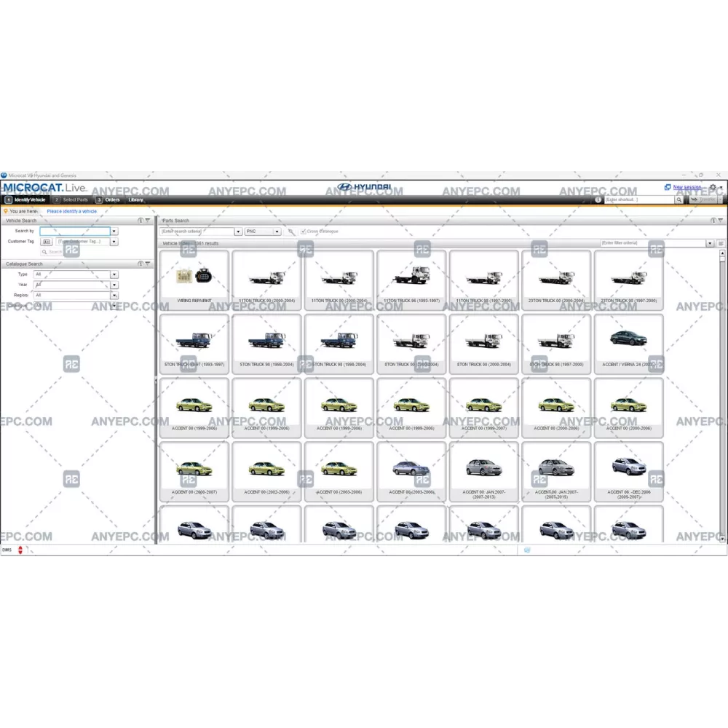Image resolution: width=728 pixels, height=728 pixels.
Task: Click the settings gear icon
Action: tap(713, 187)
